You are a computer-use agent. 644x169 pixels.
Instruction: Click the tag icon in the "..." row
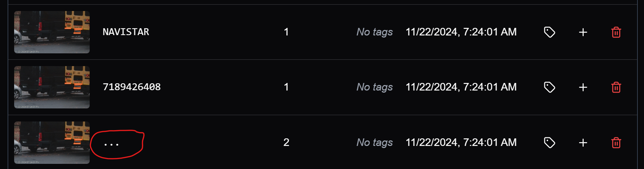click(549, 142)
